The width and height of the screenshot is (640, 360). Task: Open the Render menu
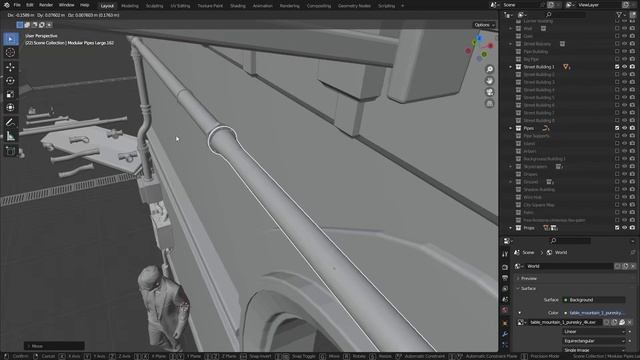(46, 5)
